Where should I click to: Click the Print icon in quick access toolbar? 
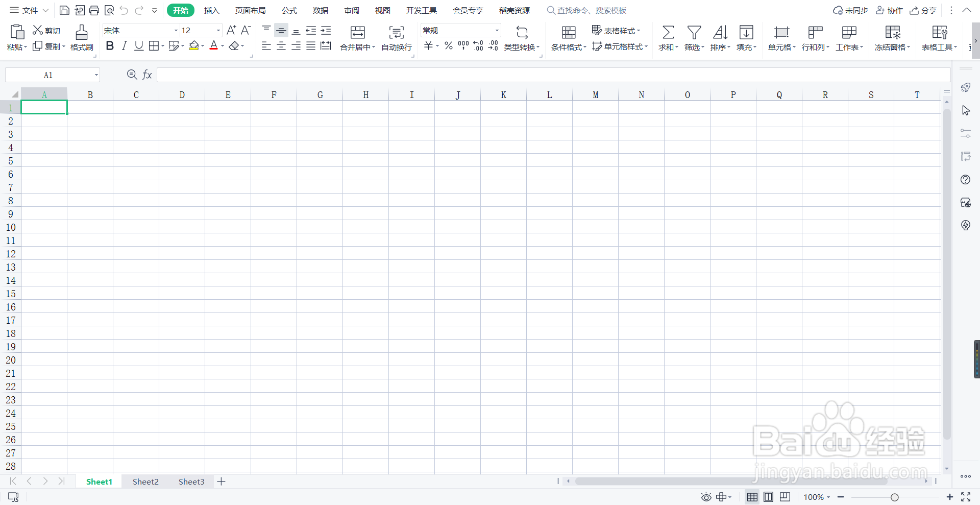coord(94,10)
